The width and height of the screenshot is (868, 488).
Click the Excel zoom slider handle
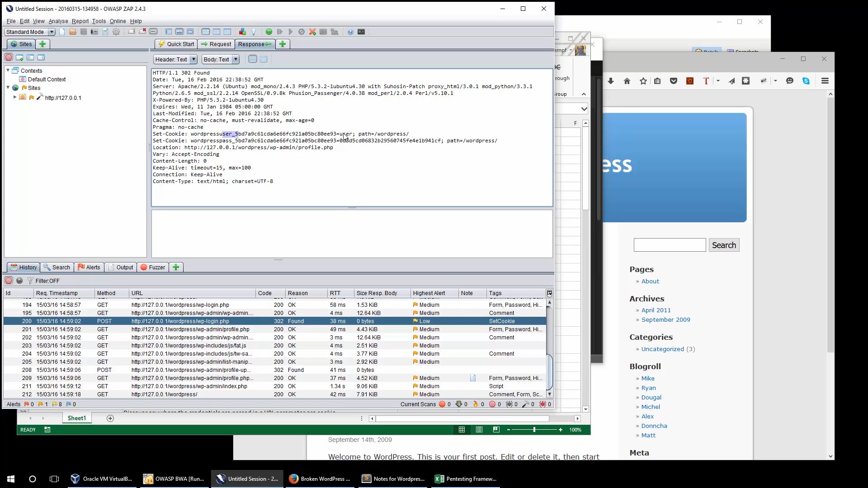pyautogui.click(x=534, y=430)
